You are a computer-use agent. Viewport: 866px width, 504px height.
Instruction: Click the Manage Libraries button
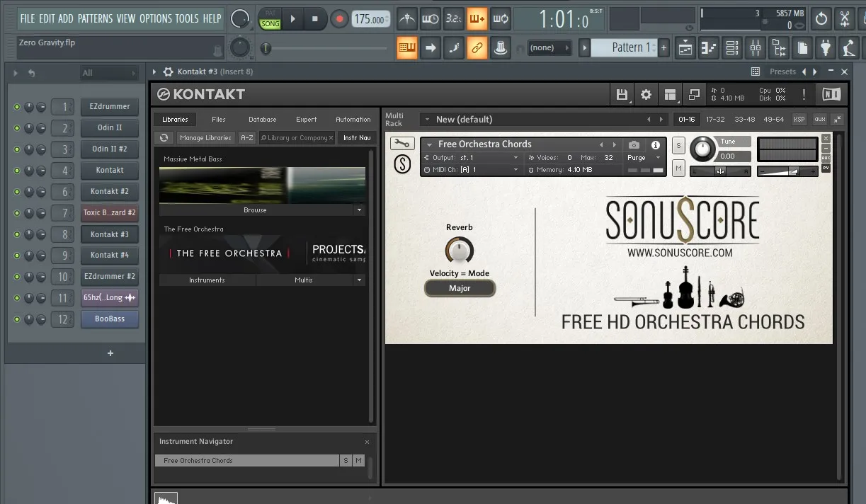coord(205,137)
